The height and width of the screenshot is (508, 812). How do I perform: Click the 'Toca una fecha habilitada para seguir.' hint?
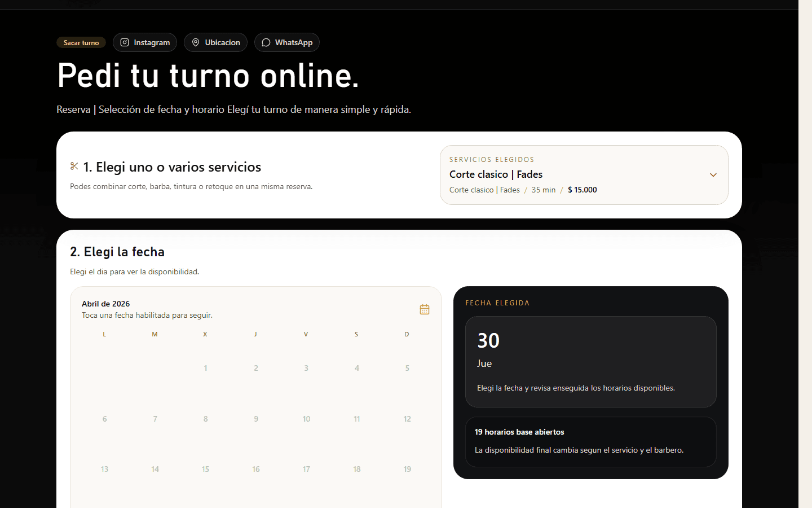click(147, 315)
